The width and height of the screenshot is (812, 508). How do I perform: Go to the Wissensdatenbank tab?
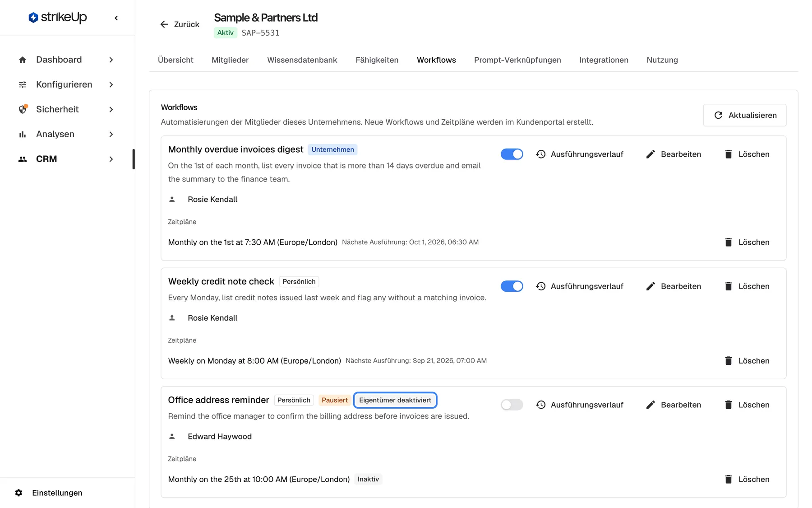(302, 60)
